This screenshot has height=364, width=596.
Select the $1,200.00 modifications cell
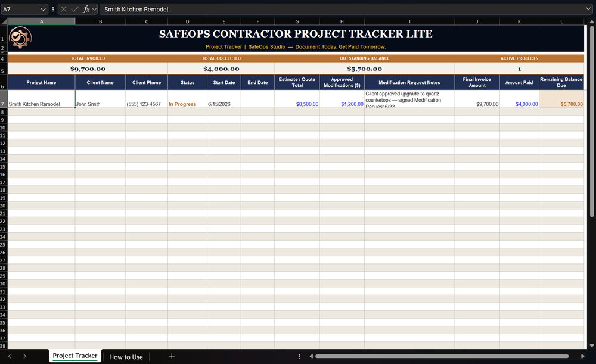pos(342,99)
